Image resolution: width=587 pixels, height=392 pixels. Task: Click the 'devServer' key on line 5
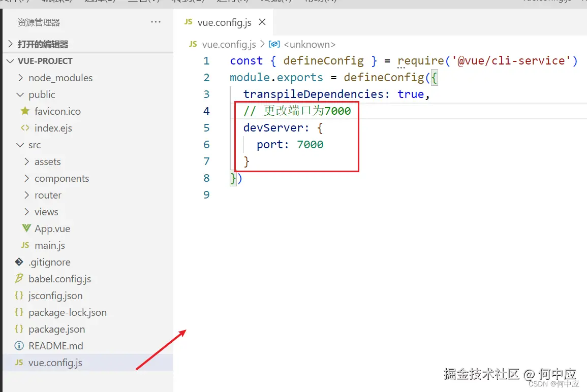point(273,127)
